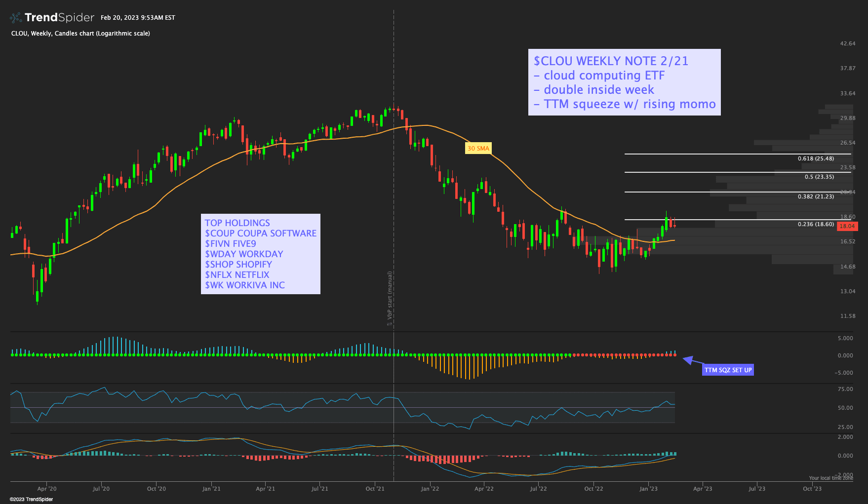Click the CLOU Weekly Candles chart title
The width and height of the screenshot is (868, 504).
coord(80,34)
